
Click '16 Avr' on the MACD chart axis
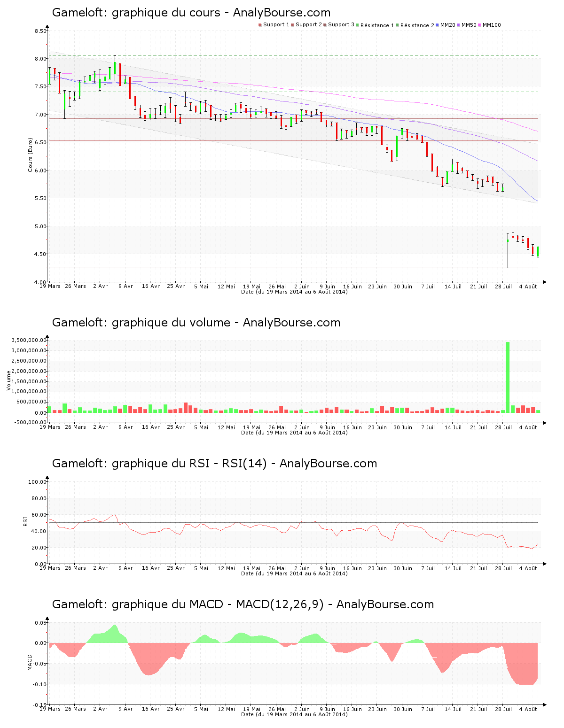[x=151, y=709]
